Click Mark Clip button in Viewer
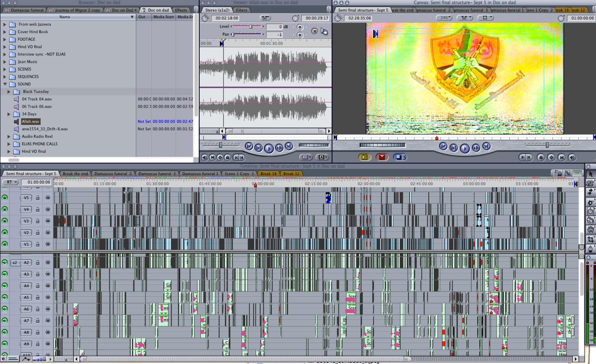Viewport: 596px width, 364px height. coord(213,158)
